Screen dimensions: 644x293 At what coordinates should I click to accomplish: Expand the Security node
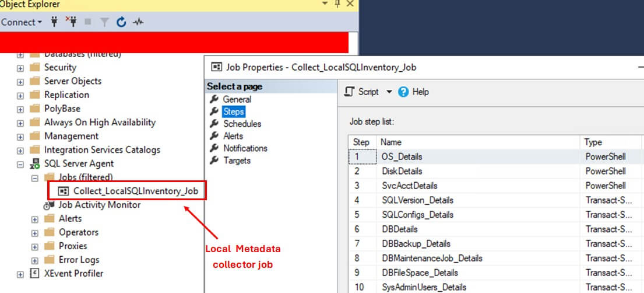[20, 68]
